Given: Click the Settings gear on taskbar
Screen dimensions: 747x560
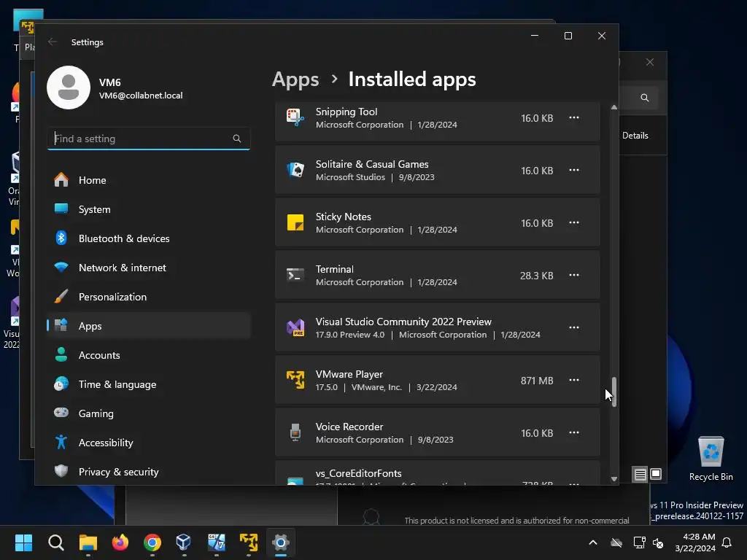Looking at the screenshot, I should click(281, 542).
